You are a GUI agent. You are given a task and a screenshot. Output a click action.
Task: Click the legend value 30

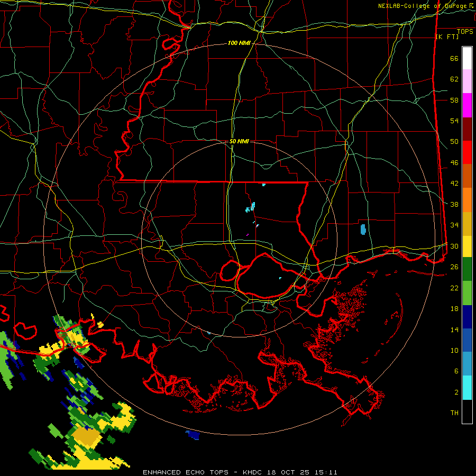(x=454, y=246)
